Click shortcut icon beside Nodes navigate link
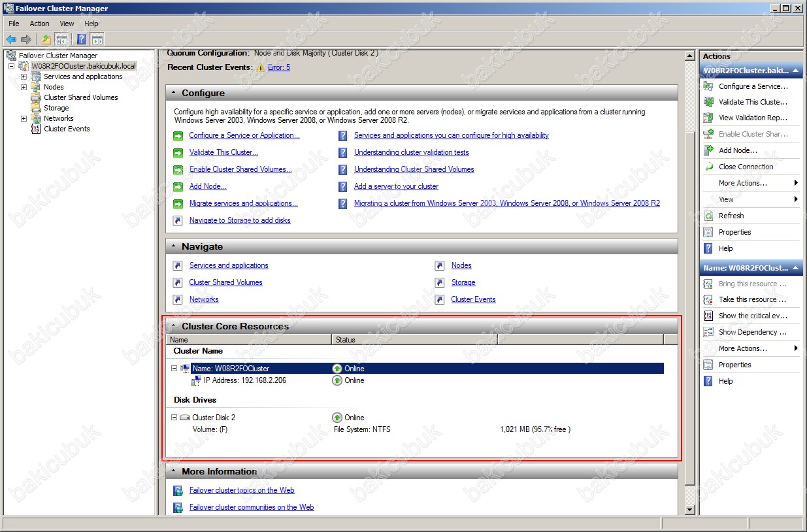This screenshot has width=807, height=532. click(x=440, y=266)
